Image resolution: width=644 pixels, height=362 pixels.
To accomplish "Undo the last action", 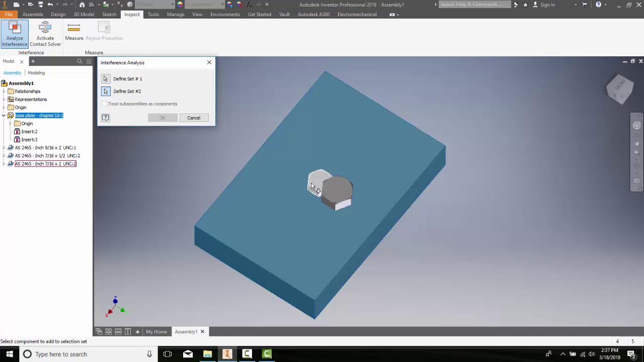I will (x=50, y=5).
